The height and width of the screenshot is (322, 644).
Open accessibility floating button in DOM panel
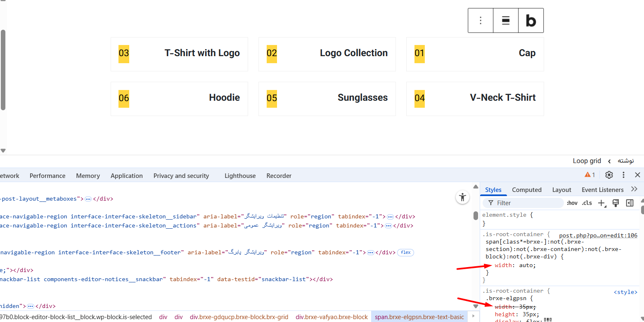click(462, 197)
